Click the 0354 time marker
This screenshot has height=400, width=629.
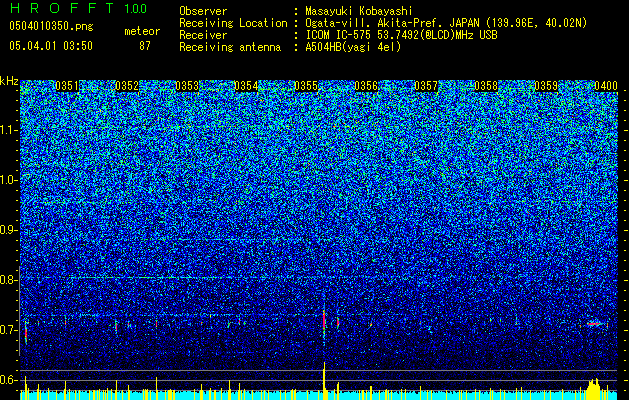coord(246,86)
